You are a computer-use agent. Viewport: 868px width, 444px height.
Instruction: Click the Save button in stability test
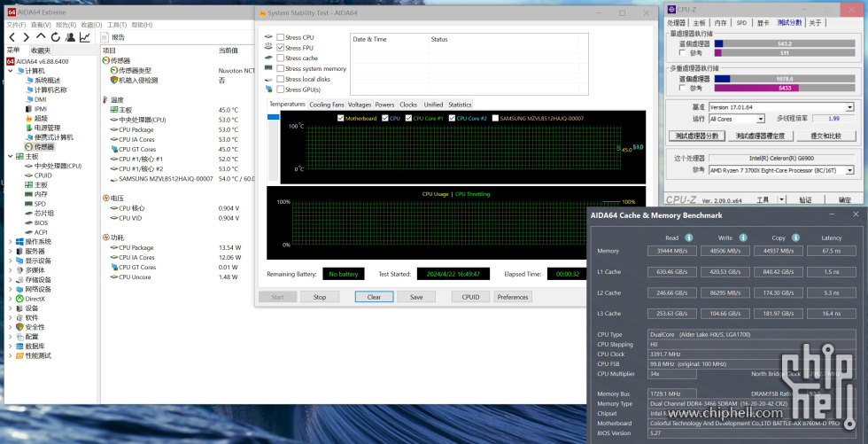tap(416, 297)
